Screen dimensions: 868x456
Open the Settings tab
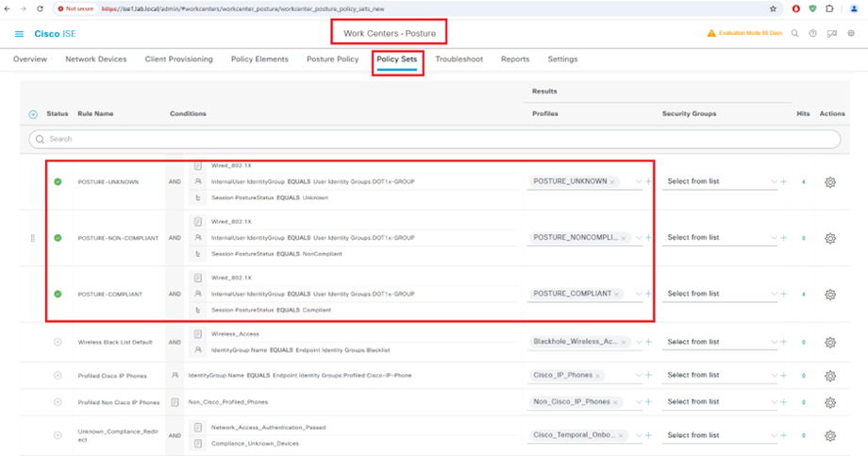pos(562,59)
